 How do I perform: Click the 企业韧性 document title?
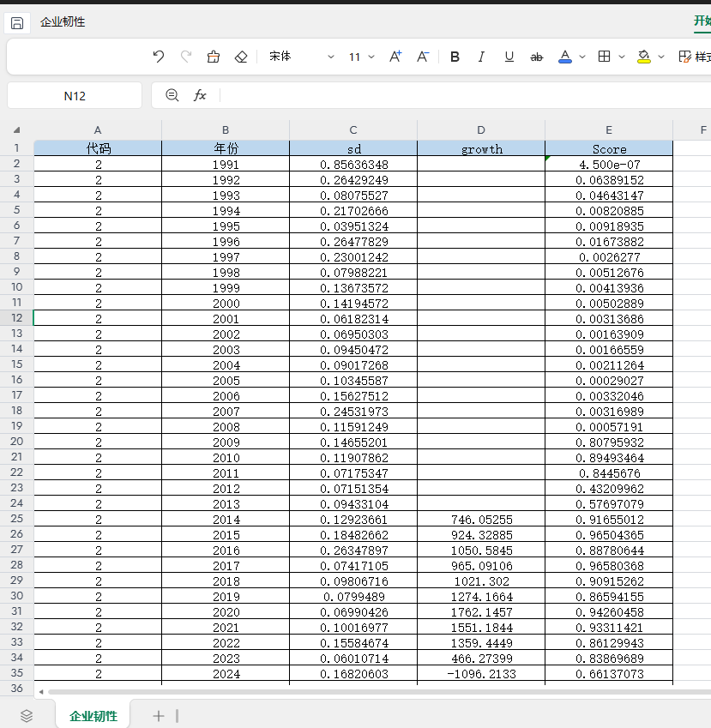pos(63,21)
